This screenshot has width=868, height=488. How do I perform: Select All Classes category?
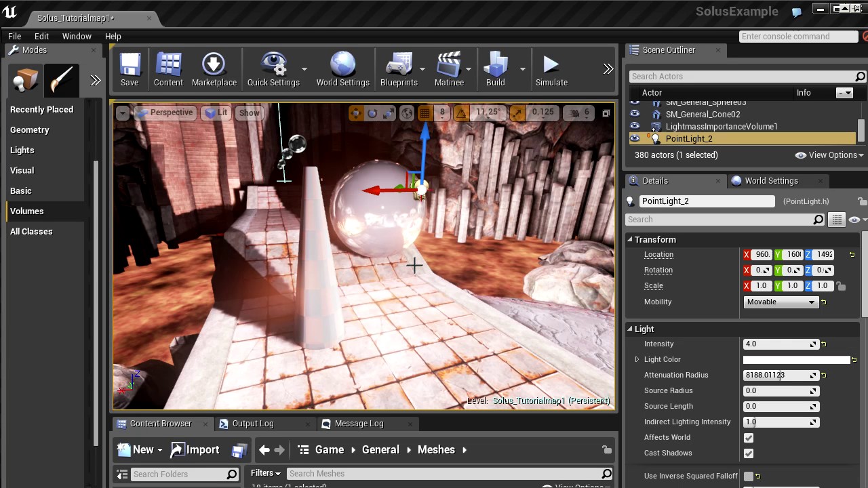pos(31,231)
